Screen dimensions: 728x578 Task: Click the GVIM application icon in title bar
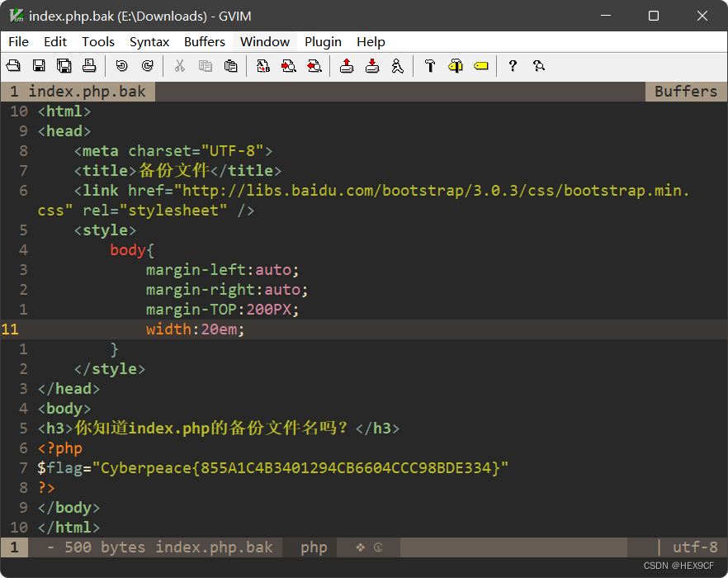[17, 16]
